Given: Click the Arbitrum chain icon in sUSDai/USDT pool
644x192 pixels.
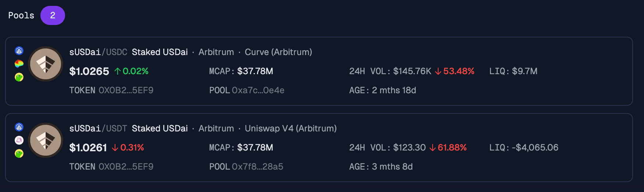Looking at the screenshot, I should tap(19, 127).
